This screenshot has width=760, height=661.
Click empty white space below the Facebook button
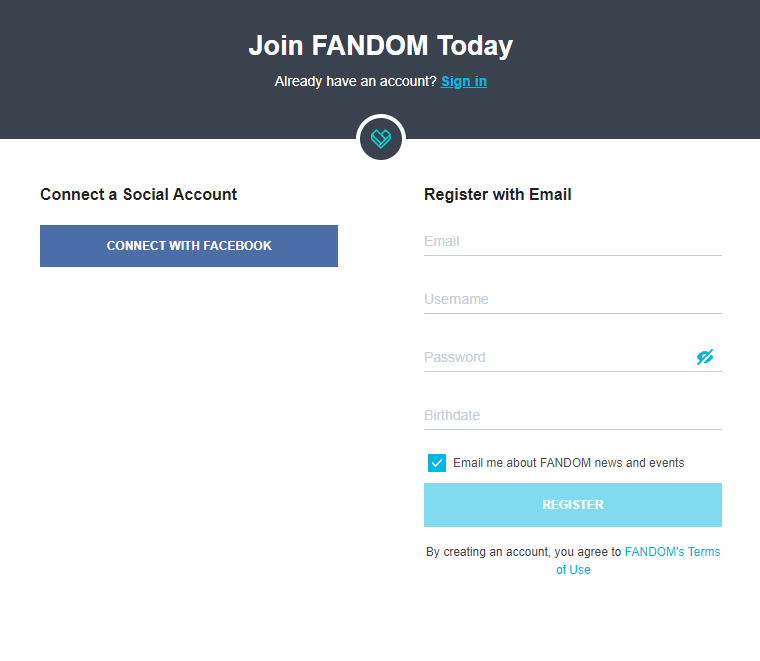click(188, 420)
